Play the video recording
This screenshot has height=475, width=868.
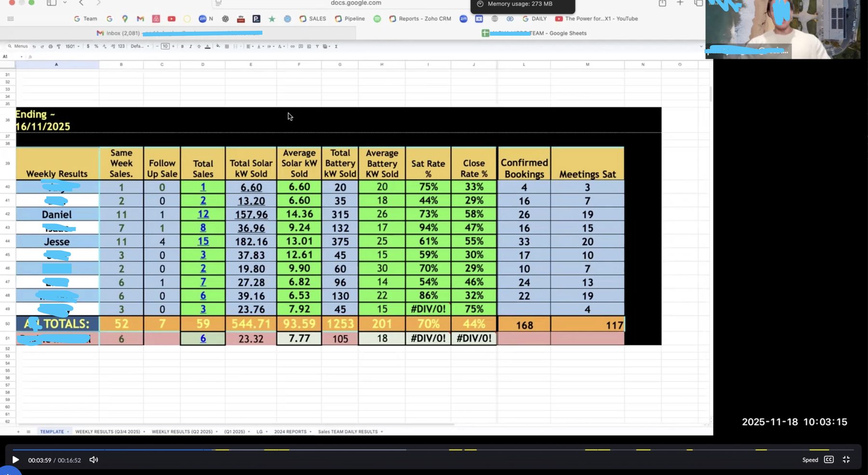coord(15,460)
